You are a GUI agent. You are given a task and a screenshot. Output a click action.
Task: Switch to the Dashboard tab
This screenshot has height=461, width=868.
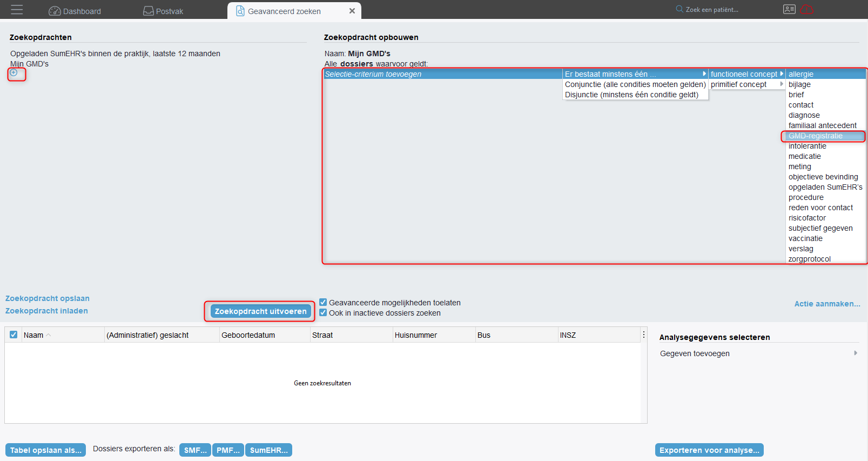click(75, 11)
